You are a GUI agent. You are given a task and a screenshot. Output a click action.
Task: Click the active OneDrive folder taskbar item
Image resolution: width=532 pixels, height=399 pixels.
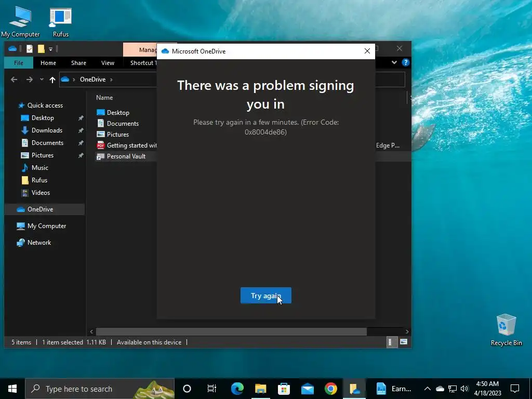pyautogui.click(x=354, y=389)
